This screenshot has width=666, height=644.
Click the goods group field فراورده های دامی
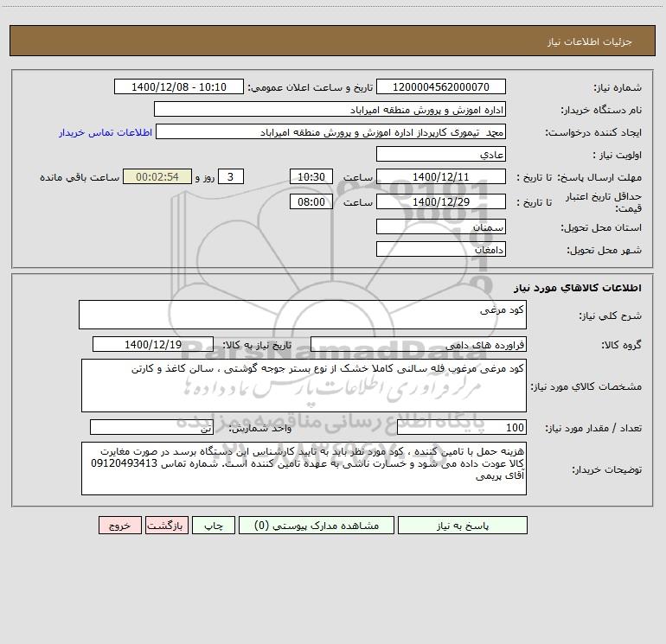[x=419, y=344]
